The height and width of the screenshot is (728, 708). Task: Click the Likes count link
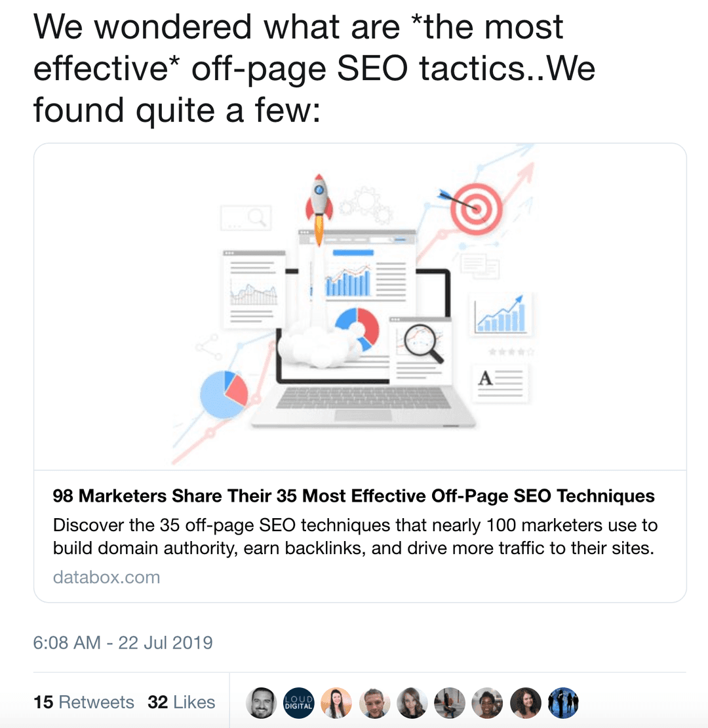(182, 702)
